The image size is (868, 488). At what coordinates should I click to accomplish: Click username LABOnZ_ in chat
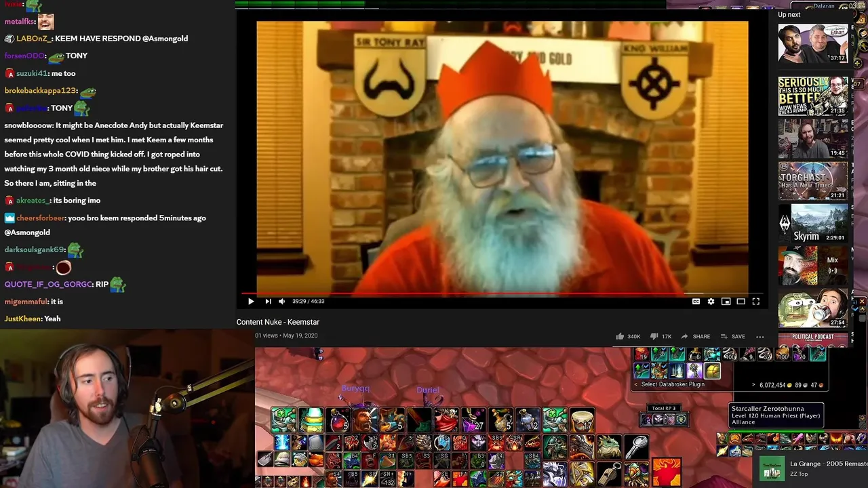[x=34, y=39]
